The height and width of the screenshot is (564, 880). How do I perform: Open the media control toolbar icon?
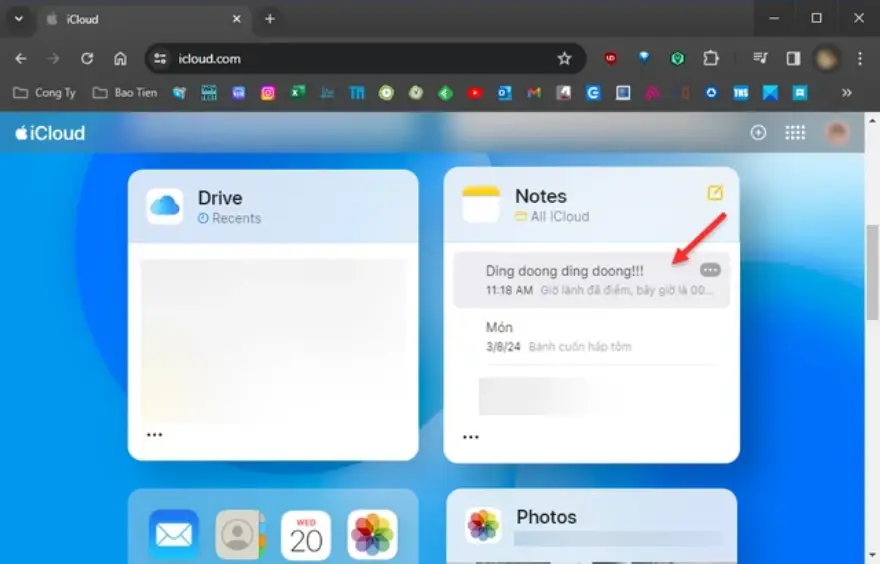click(x=760, y=58)
